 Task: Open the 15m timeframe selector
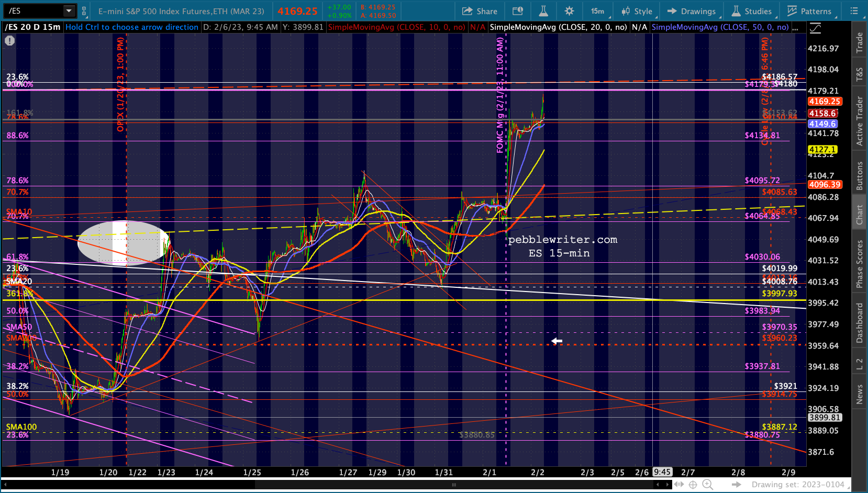click(597, 11)
